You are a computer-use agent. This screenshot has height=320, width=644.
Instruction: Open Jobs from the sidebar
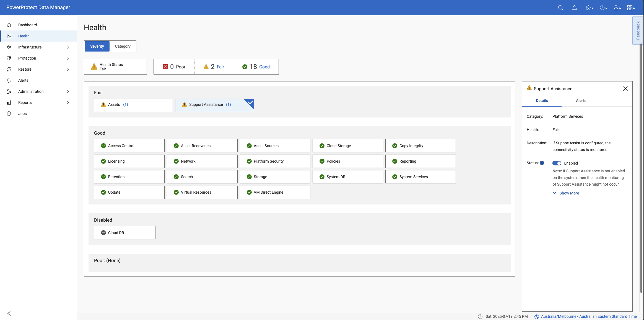(x=22, y=114)
